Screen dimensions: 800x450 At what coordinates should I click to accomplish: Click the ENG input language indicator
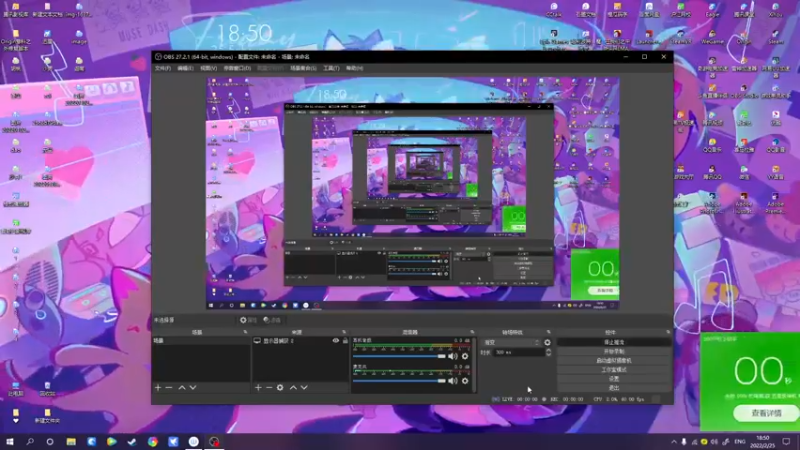740,442
